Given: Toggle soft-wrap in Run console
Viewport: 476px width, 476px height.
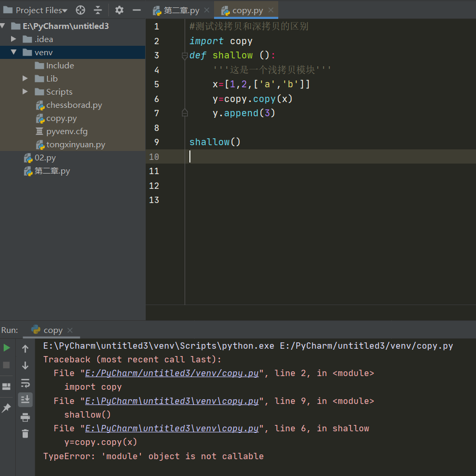Looking at the screenshot, I should 25,383.
